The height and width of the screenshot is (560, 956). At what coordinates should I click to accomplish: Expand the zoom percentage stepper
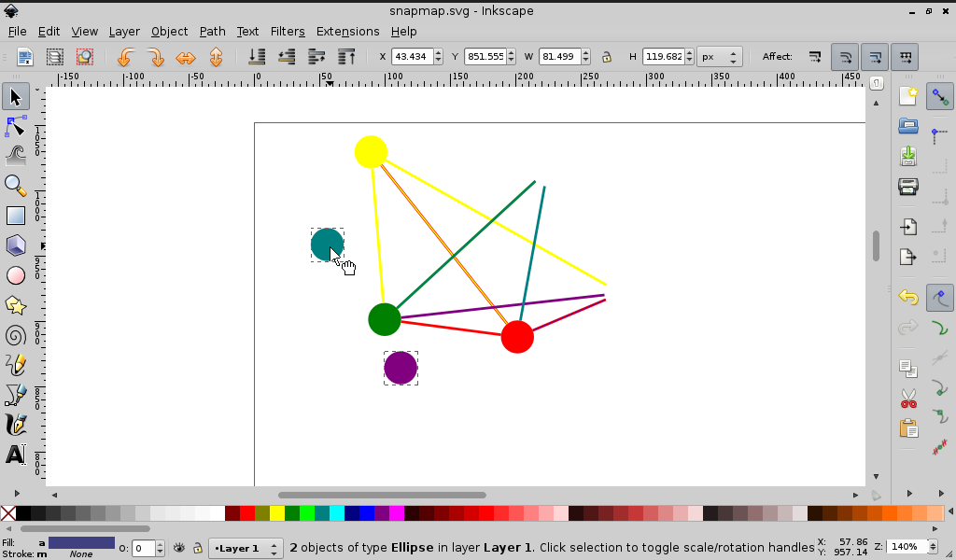(x=930, y=546)
